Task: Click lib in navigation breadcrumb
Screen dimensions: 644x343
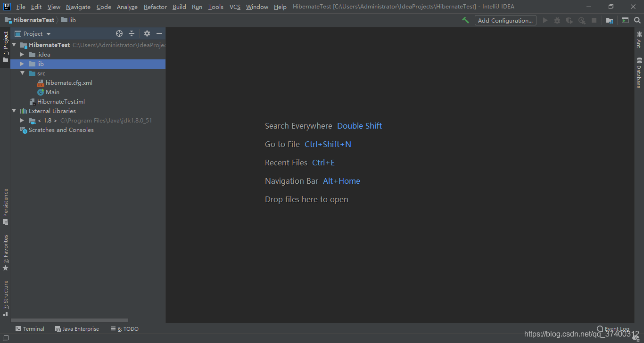Action: (73, 20)
